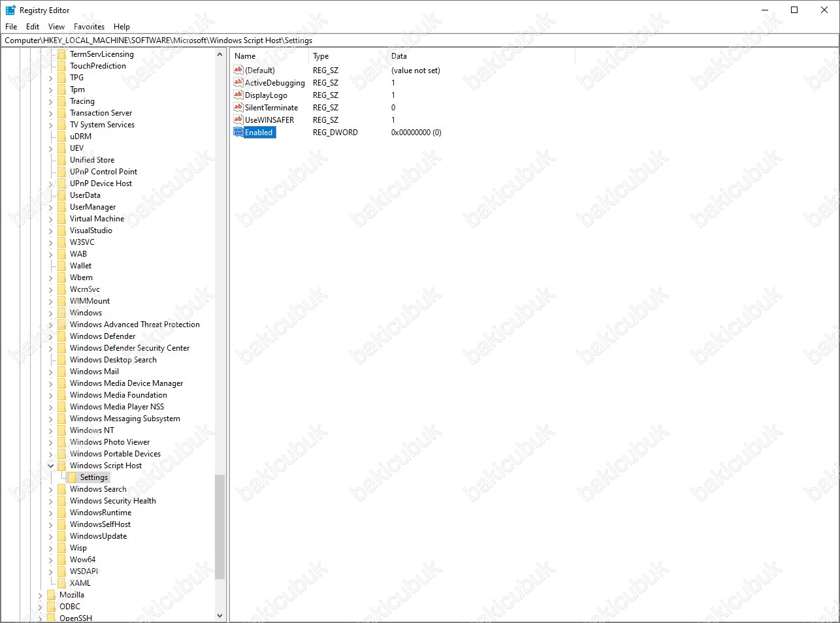Select the Windows Search key
Screen dimensions: 840x623
coord(98,489)
